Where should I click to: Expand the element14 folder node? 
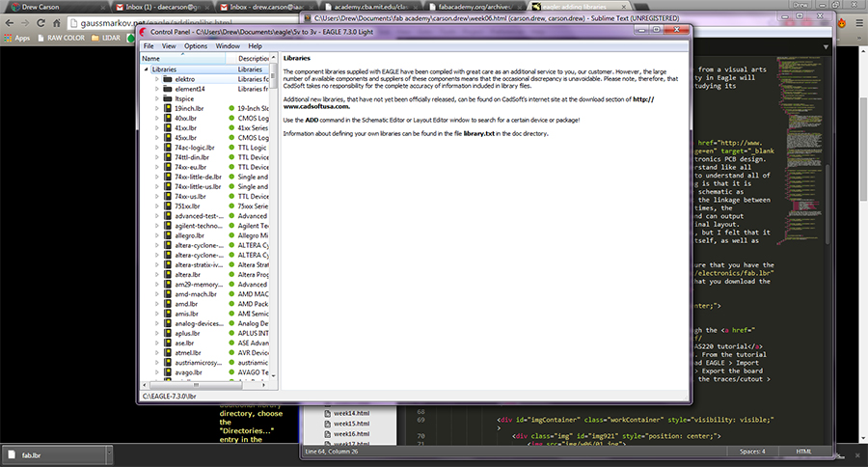(x=156, y=89)
